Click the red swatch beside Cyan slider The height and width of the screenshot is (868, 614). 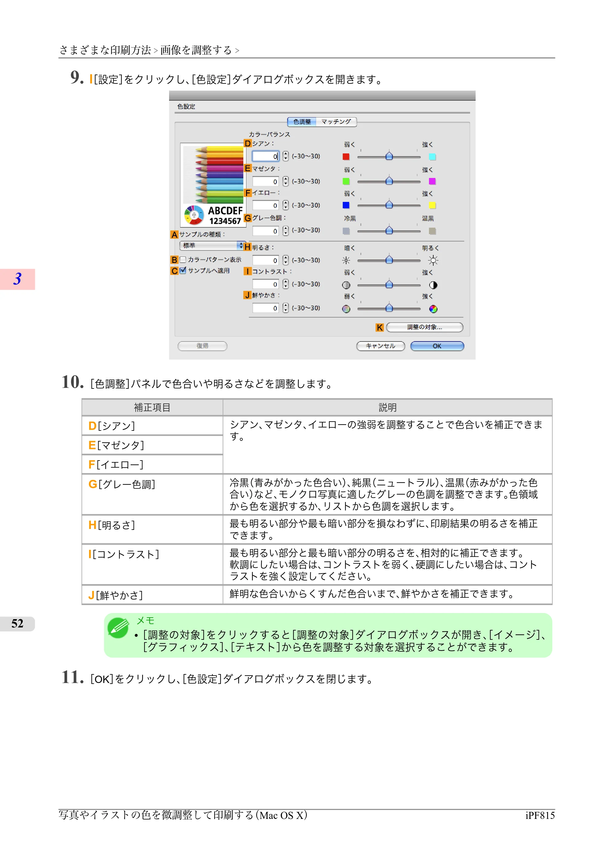pos(346,156)
